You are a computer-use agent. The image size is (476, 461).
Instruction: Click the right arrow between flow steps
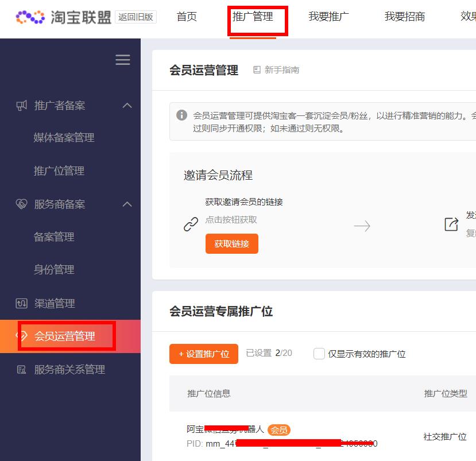[362, 226]
